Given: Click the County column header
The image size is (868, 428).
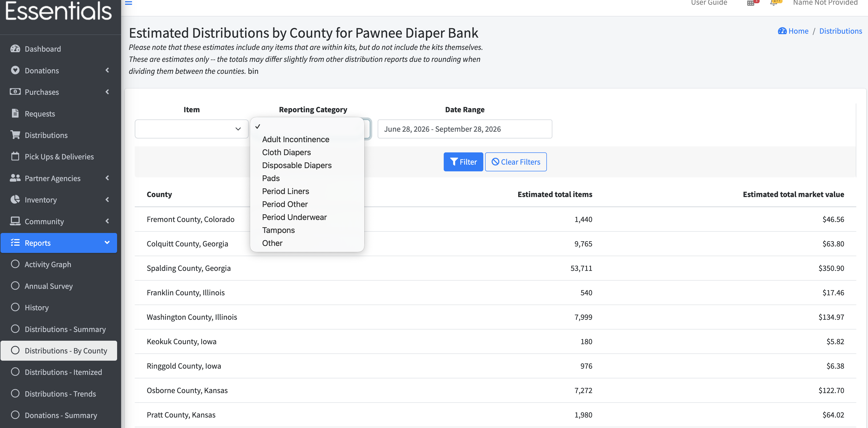Looking at the screenshot, I should (x=159, y=194).
